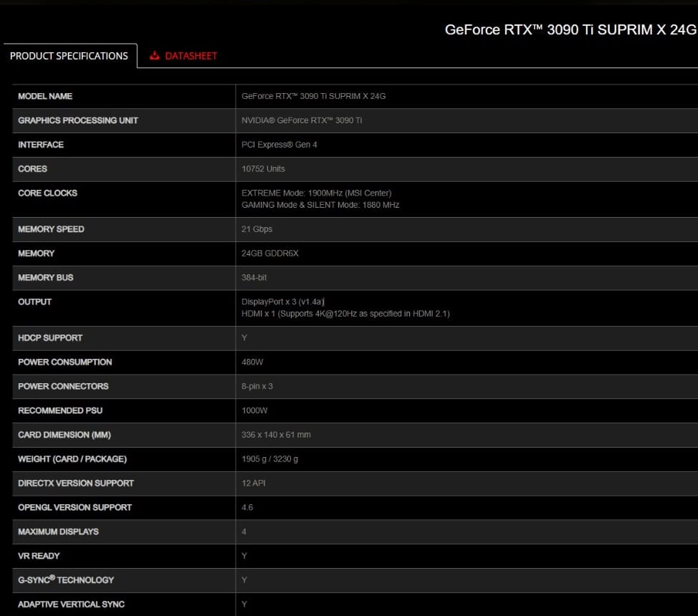Screen dimensions: 698x616
Task: Switch to the DATASHEET tab
Action: (189, 55)
